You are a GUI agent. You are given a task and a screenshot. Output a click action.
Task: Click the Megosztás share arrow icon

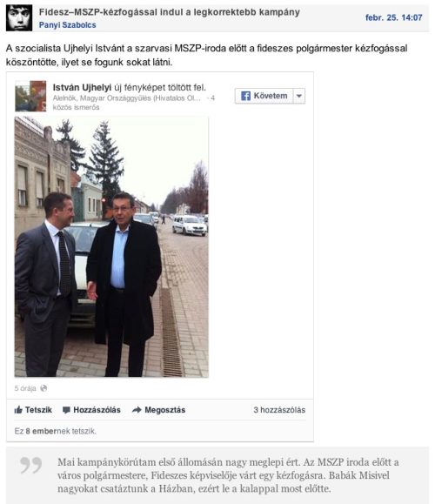tap(137, 410)
